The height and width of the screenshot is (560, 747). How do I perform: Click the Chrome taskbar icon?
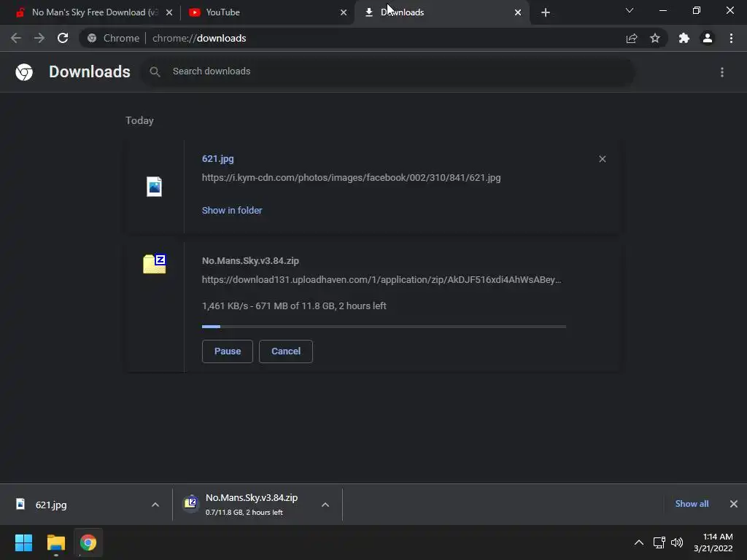click(x=88, y=542)
